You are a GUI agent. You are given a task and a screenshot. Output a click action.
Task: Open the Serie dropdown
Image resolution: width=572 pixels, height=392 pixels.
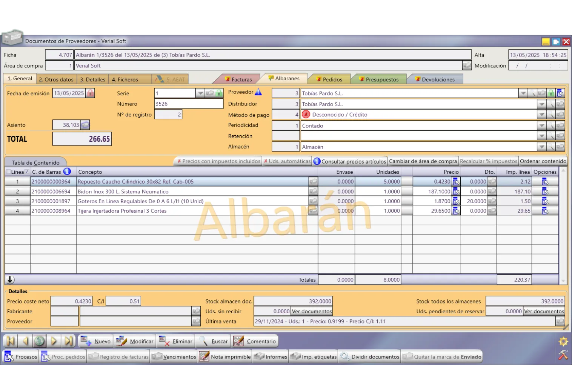tap(200, 93)
